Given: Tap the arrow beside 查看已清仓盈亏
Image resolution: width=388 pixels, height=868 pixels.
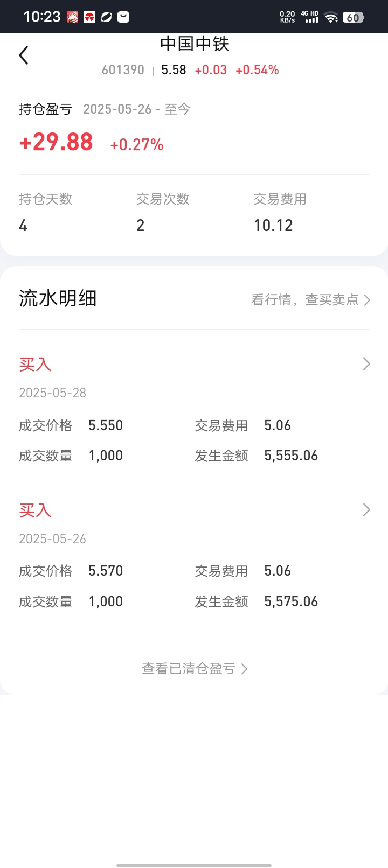Looking at the screenshot, I should pos(244,669).
